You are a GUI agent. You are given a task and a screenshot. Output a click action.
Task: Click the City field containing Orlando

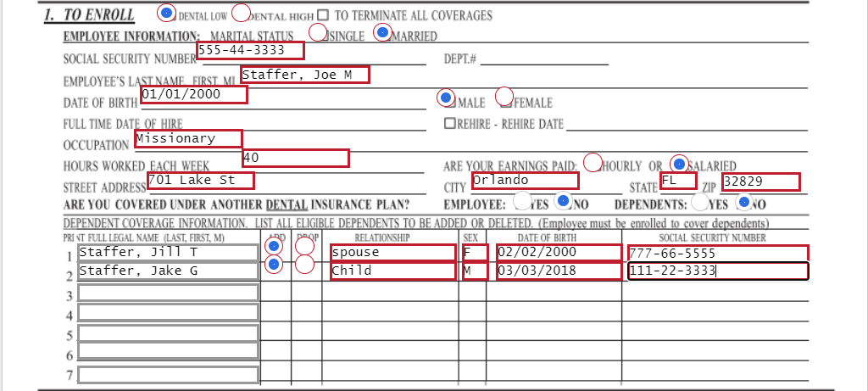(x=525, y=181)
